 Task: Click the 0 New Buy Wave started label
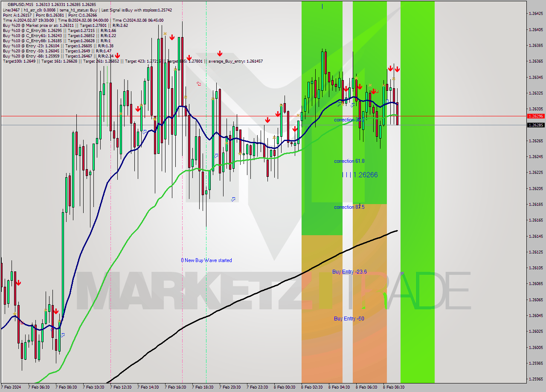206,260
